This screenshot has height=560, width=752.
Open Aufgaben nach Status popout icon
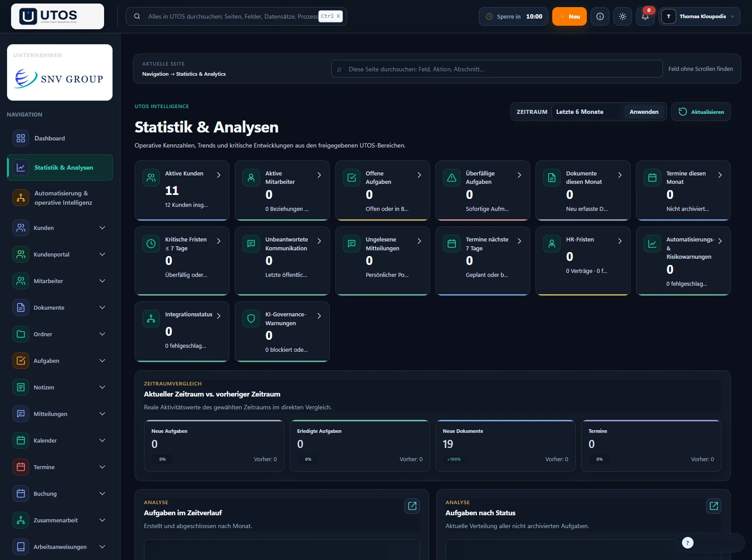coord(714,506)
